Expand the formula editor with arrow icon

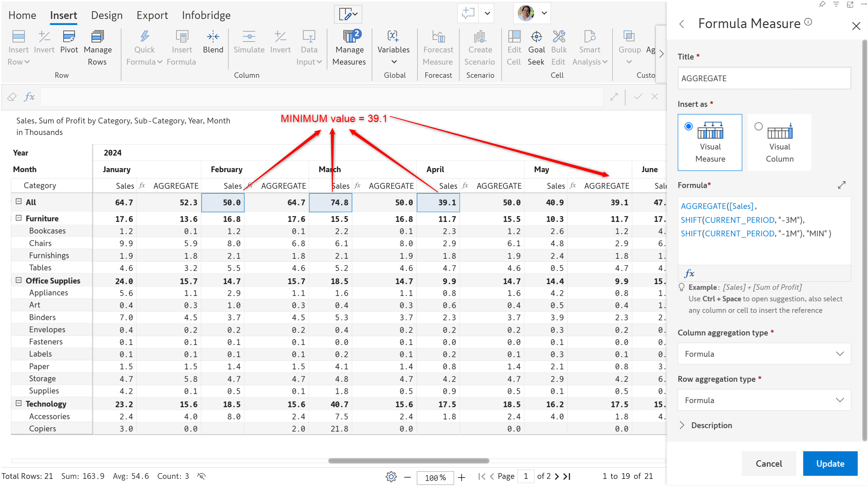[842, 185]
